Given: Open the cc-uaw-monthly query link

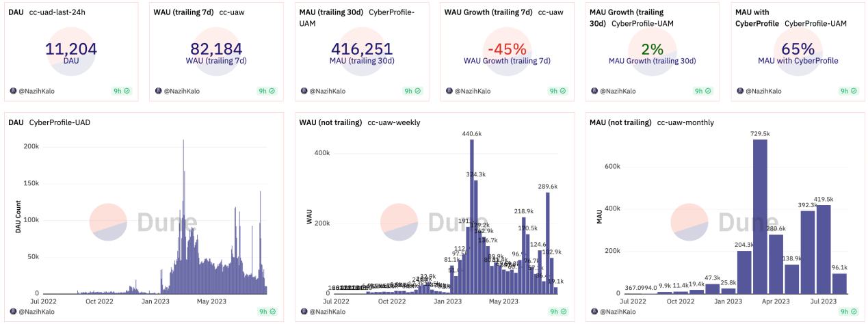Looking at the screenshot, I should (685, 122).
